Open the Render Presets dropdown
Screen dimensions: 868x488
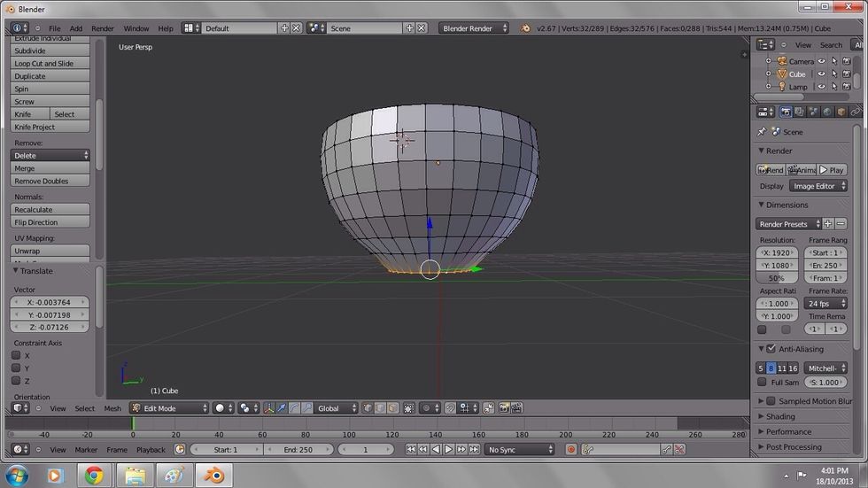[788, 223]
